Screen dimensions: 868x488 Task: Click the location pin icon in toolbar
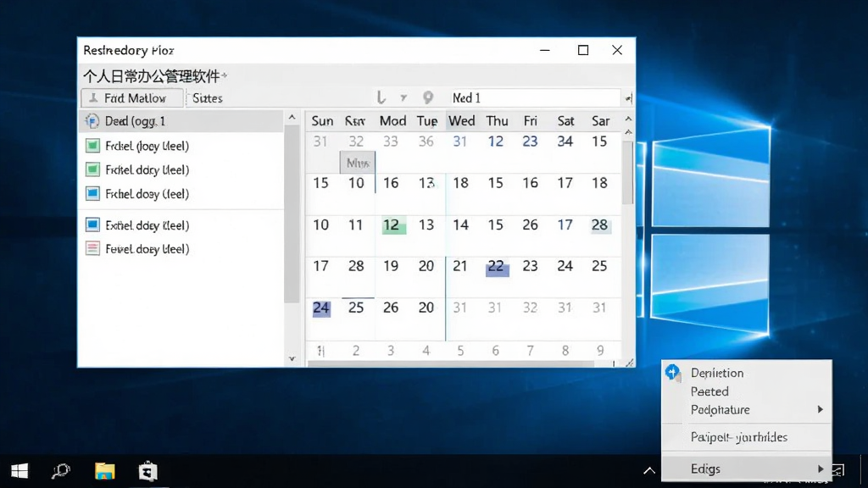tap(428, 97)
